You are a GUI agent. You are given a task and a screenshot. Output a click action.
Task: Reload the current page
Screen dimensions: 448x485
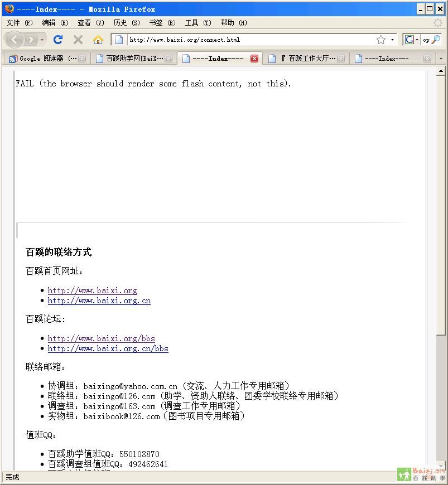point(58,40)
